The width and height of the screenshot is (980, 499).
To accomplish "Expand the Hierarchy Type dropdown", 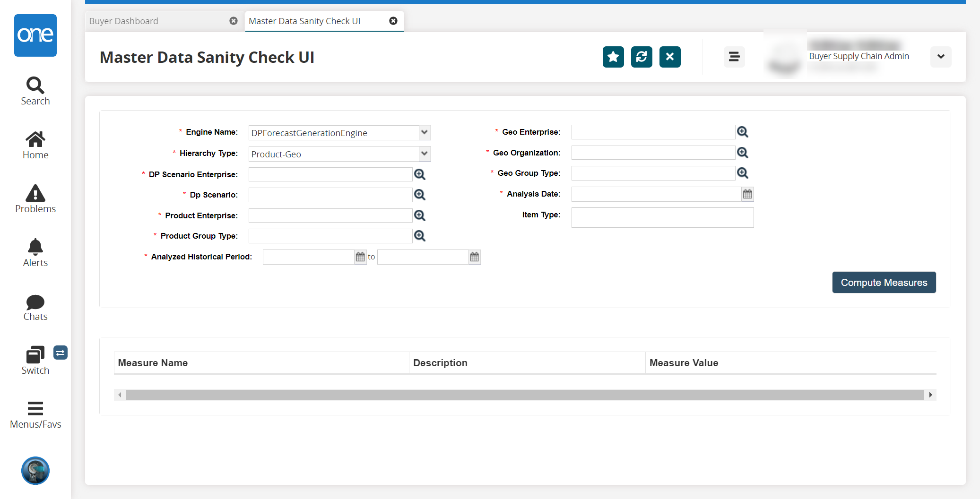I will tap(425, 154).
